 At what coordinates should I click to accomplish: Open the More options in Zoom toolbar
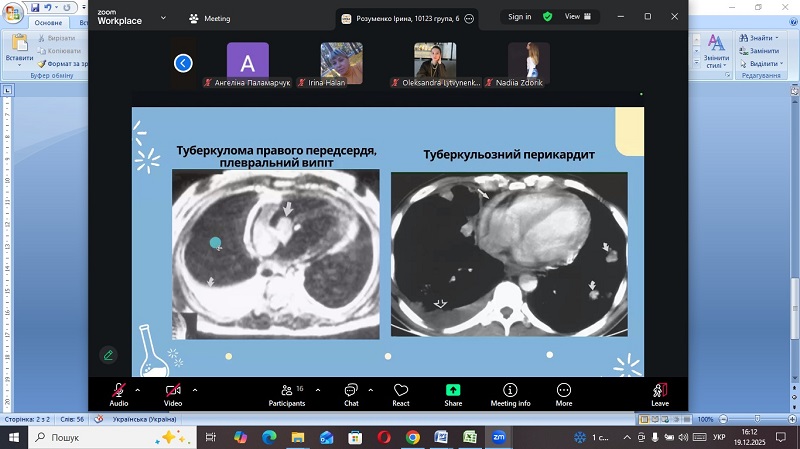(x=564, y=394)
